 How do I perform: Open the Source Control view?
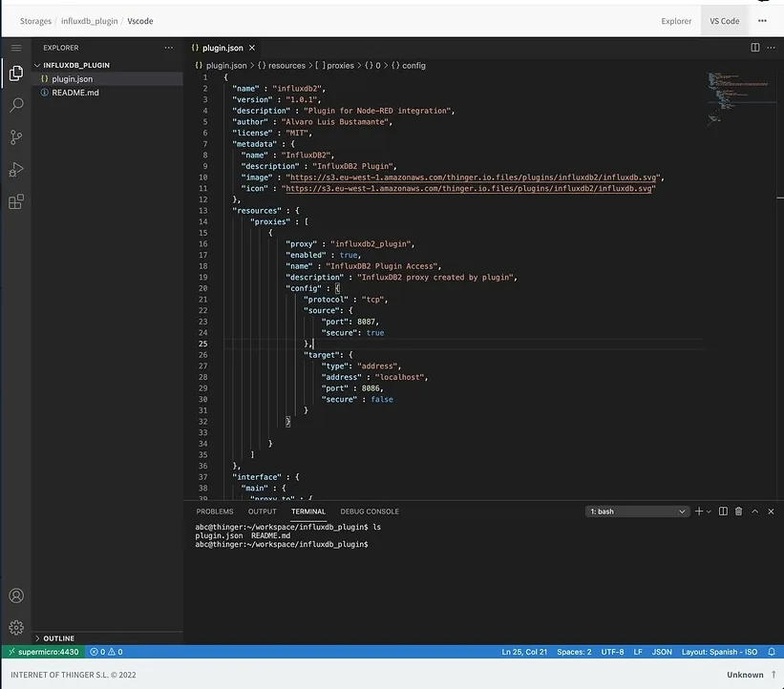tap(16, 137)
